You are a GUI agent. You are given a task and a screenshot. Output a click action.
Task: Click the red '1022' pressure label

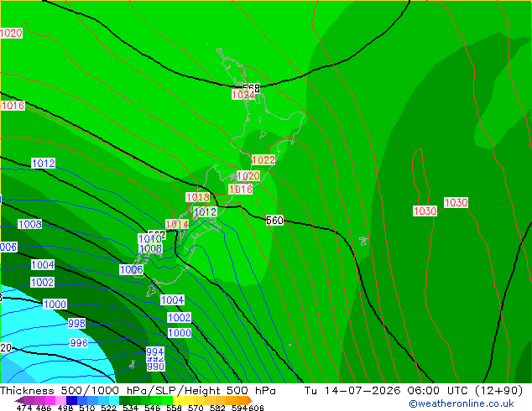263,159
